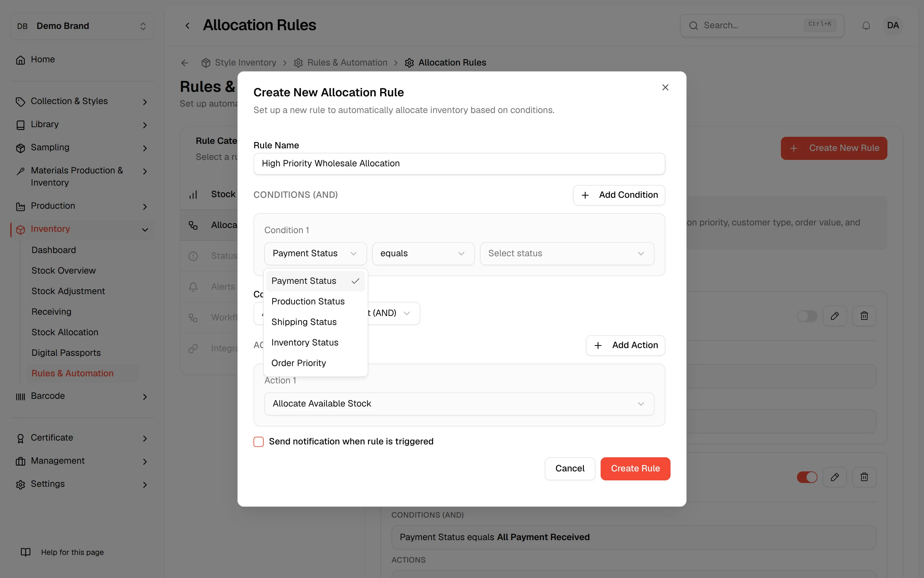924x578 pixels.
Task: Choose Shipping Status from the list
Action: [315, 322]
